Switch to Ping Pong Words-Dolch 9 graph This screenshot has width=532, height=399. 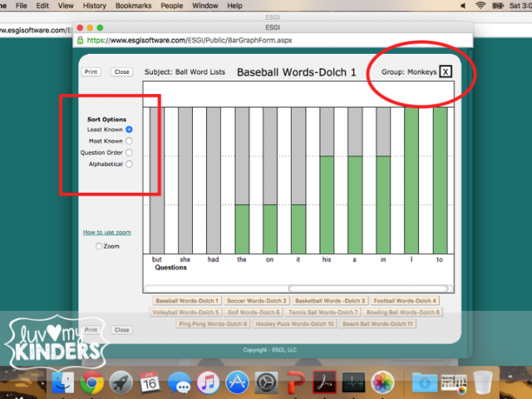pyautogui.click(x=213, y=323)
